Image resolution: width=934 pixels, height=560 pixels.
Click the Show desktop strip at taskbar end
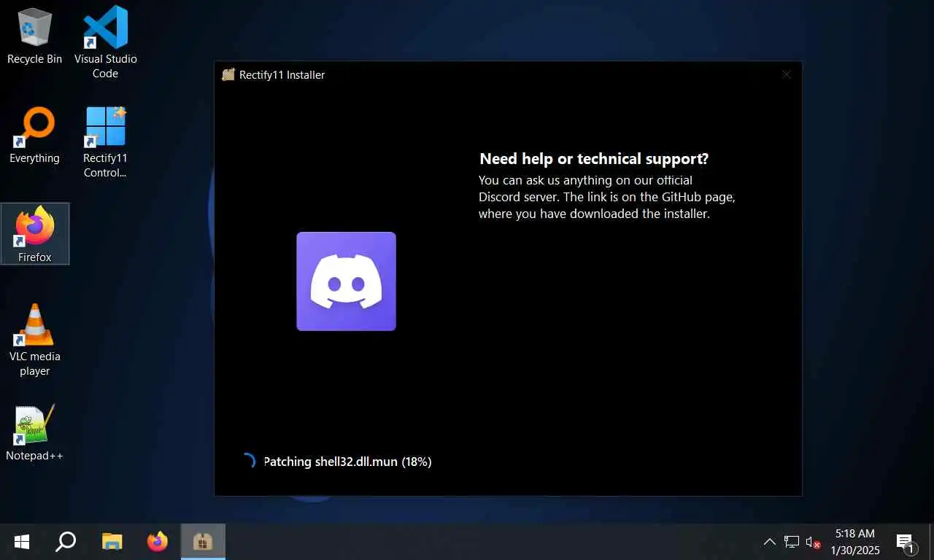(x=931, y=542)
